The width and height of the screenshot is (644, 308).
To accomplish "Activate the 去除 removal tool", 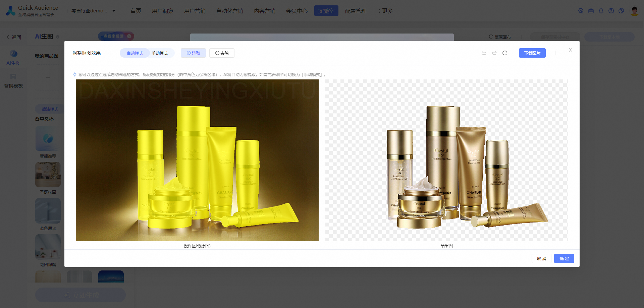I will (222, 53).
